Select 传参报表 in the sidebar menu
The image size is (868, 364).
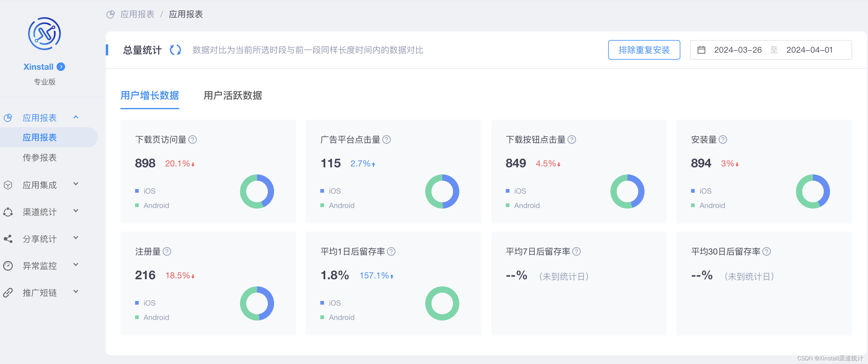pos(40,158)
